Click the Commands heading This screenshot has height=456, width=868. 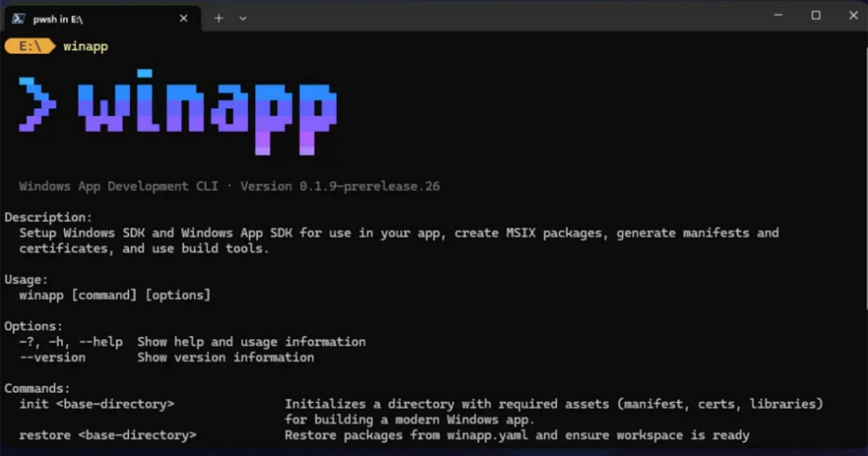[36, 388]
